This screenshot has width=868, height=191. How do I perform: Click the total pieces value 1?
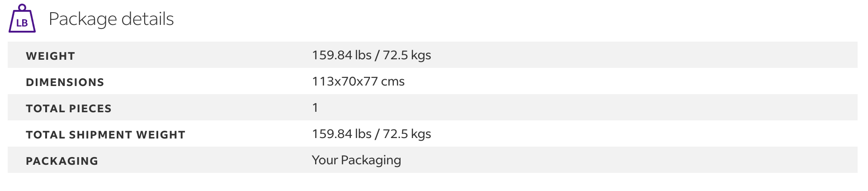(315, 108)
